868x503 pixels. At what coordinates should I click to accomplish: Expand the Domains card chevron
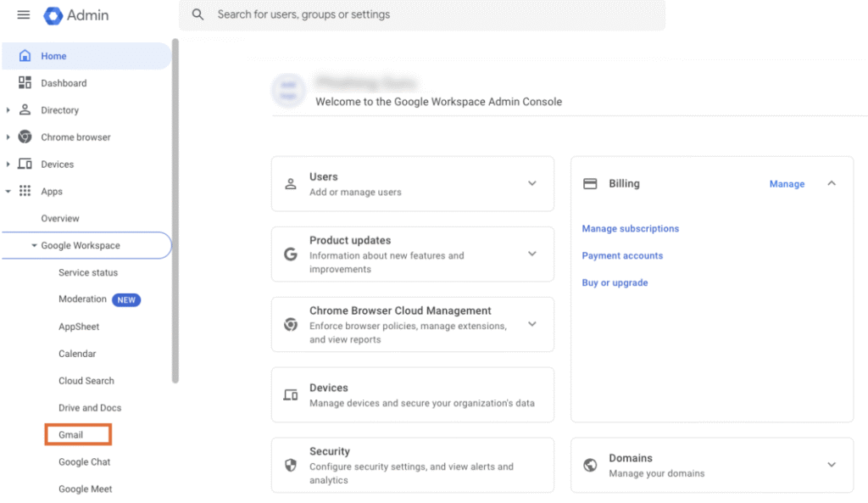[832, 465]
